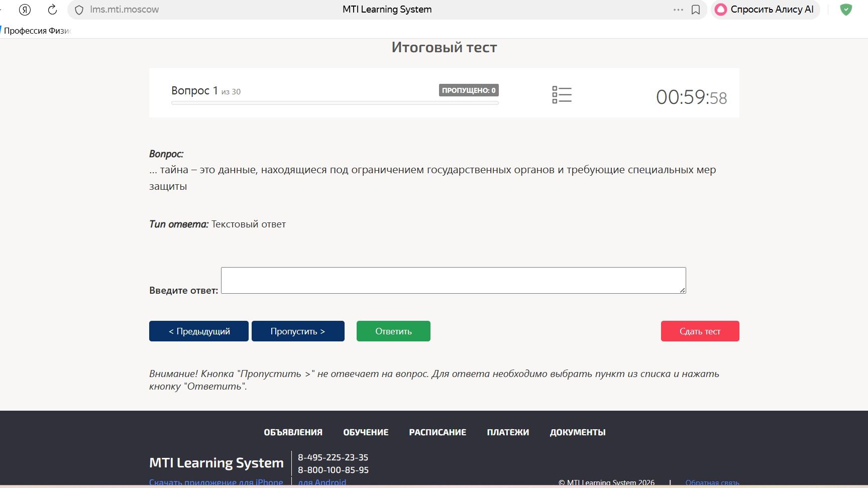Open the ОБУЧЕНИЕ footer menu item
The width and height of the screenshot is (868, 488).
click(x=366, y=432)
